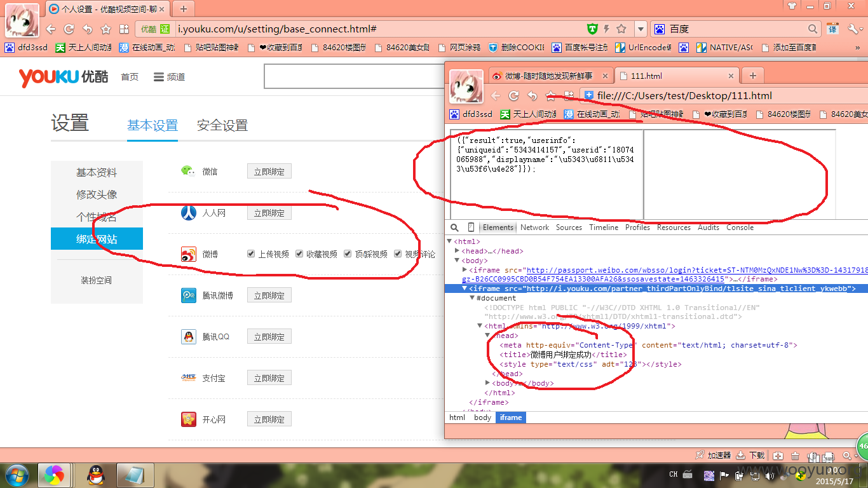Open the translate icon at top right
Image resolution: width=868 pixels, height=488 pixels.
tap(832, 29)
